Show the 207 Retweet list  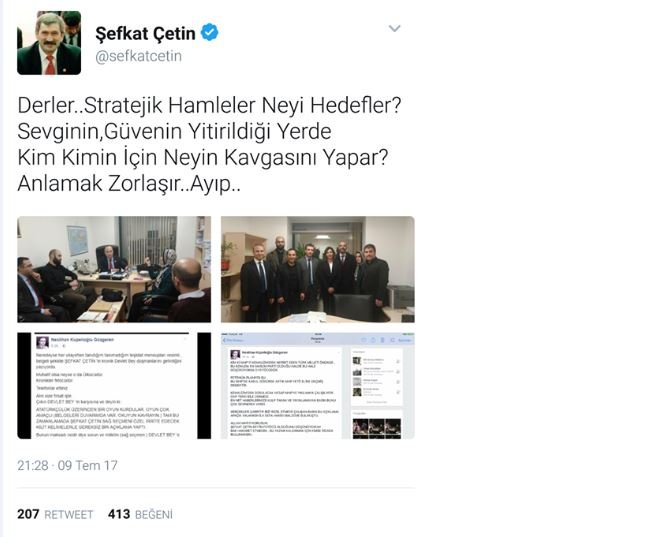[55, 514]
